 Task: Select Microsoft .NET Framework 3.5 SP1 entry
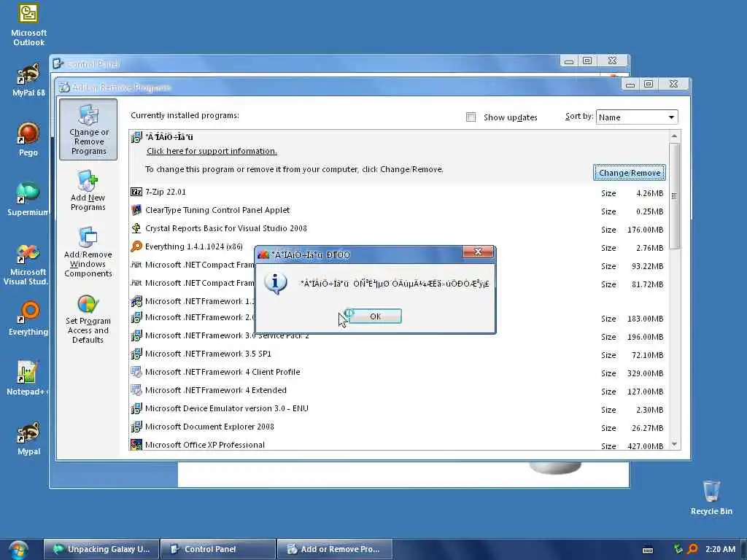pos(398,354)
